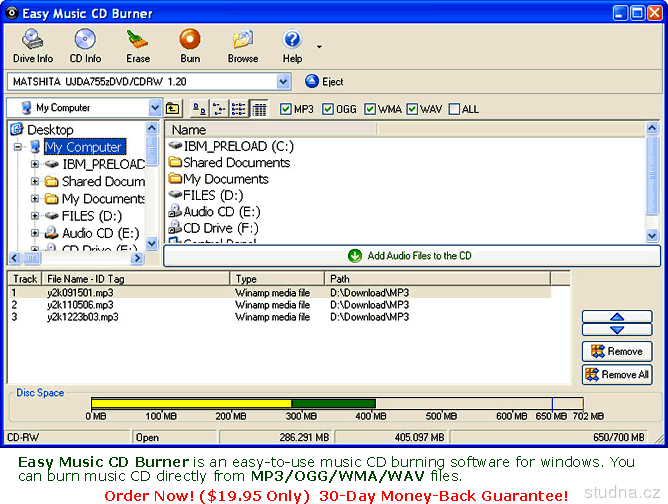The image size is (668, 504).
Task: Eject the disc tray
Action: tap(324, 82)
